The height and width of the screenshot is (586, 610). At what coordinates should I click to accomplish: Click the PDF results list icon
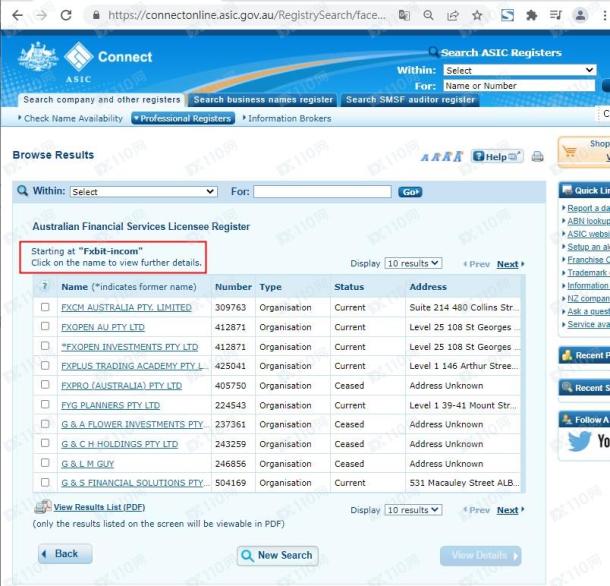(x=43, y=507)
